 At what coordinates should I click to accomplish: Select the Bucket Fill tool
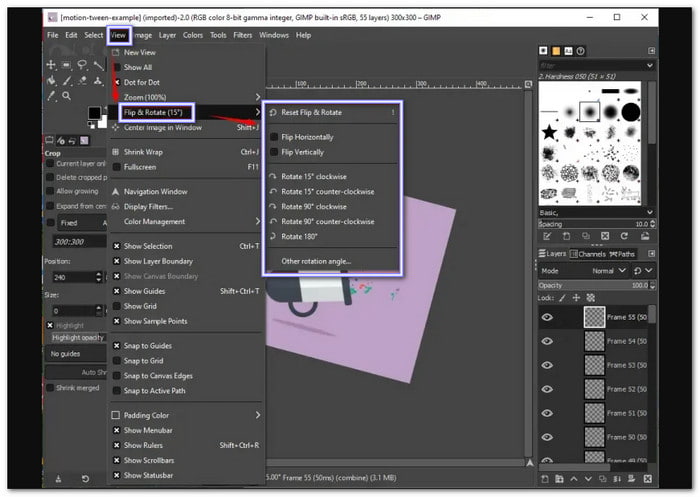(x=51, y=81)
